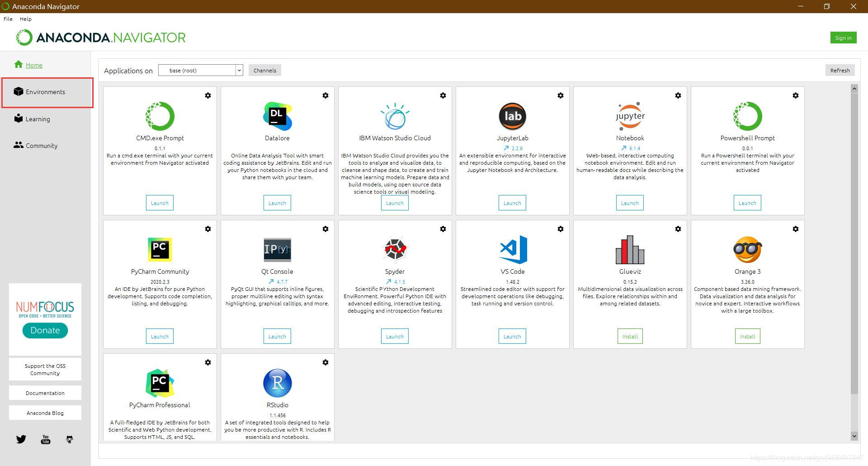
Task: Launch IBM Watson Studio Cloud
Action: (x=395, y=203)
